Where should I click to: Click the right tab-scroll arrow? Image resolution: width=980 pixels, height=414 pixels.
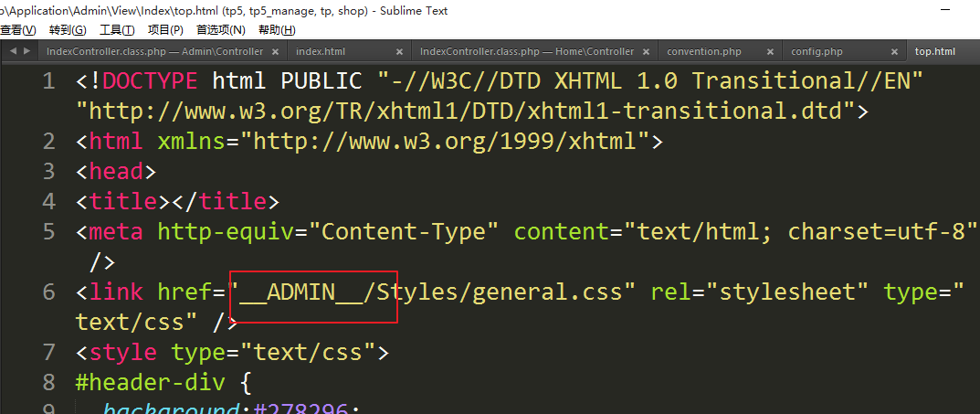tap(26, 52)
